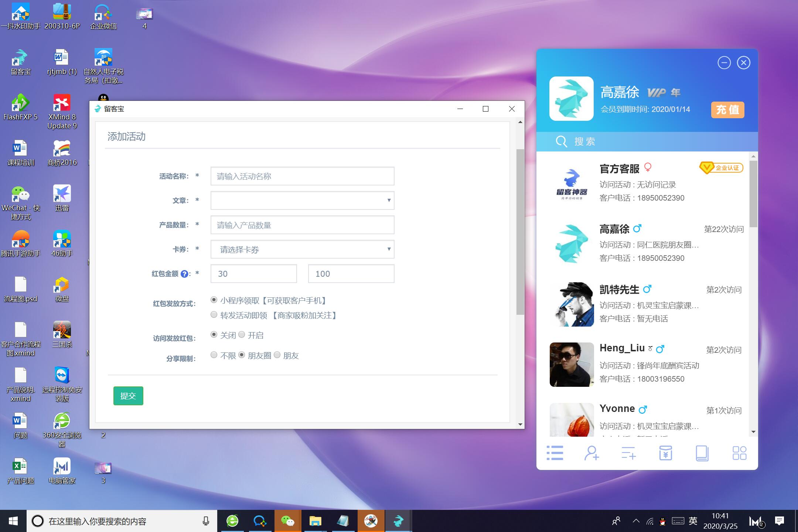Click the 搜索 field in sidebar panel
The width and height of the screenshot is (798, 532).
point(647,141)
